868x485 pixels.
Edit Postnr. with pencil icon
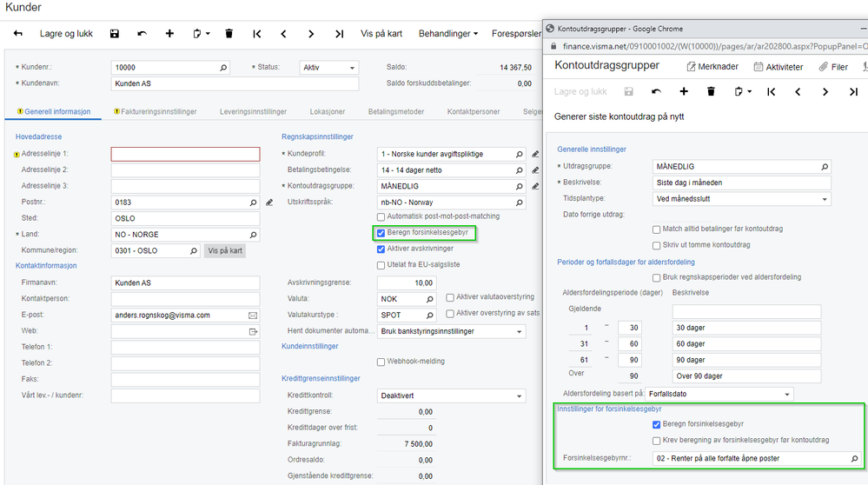pyautogui.click(x=269, y=203)
